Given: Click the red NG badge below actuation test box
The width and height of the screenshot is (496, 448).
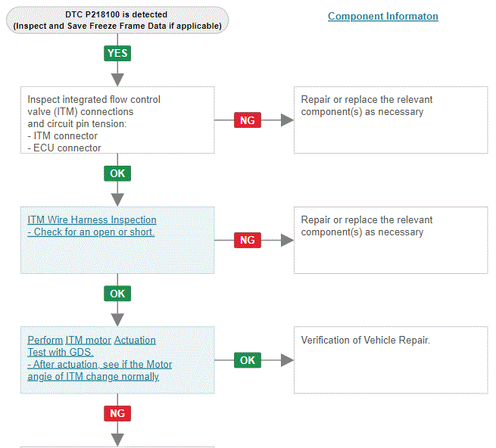Looking at the screenshot, I should coord(117,413).
